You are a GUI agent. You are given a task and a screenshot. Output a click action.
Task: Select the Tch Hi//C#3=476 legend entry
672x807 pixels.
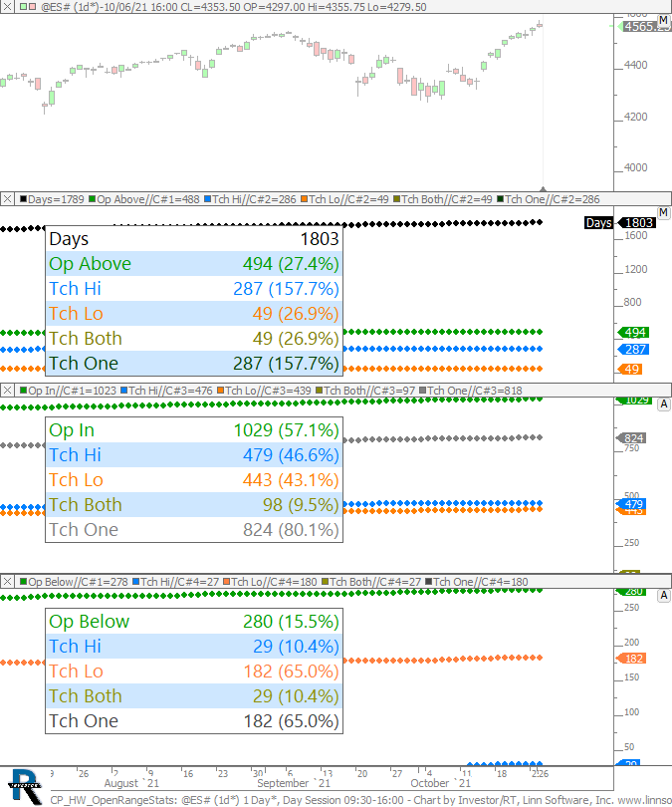pyautogui.click(x=164, y=392)
